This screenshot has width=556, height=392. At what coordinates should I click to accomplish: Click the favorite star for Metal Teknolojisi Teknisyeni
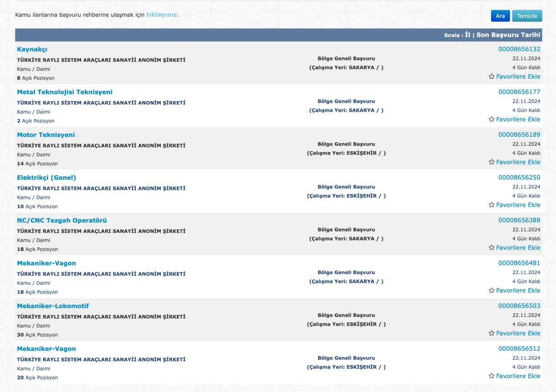[492, 119]
